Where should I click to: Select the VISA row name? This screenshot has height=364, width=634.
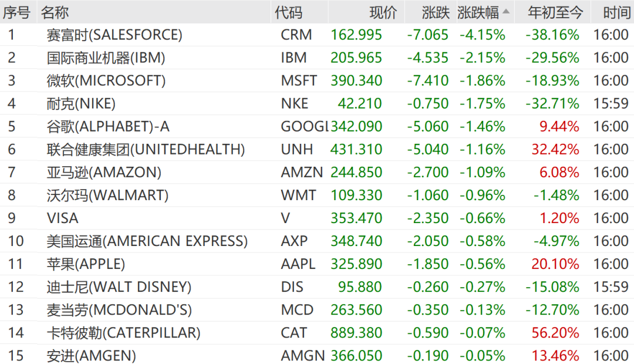tap(62, 218)
